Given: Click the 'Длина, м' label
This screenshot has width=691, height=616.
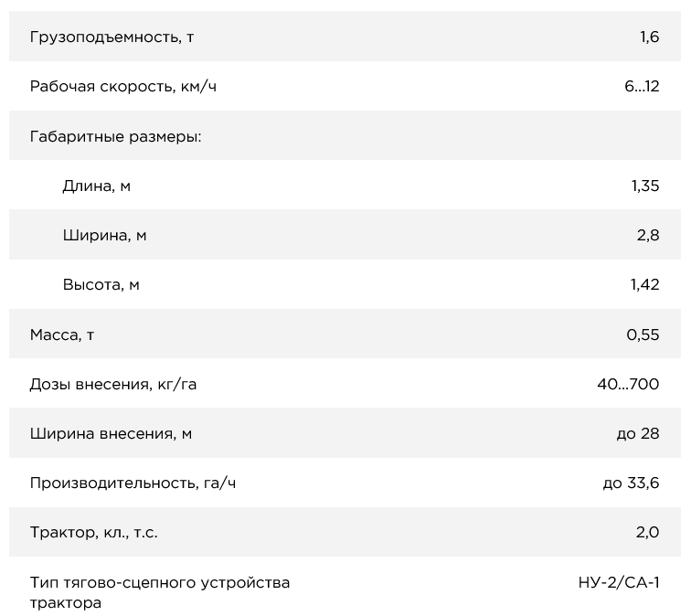Looking at the screenshot, I should pos(96,186).
